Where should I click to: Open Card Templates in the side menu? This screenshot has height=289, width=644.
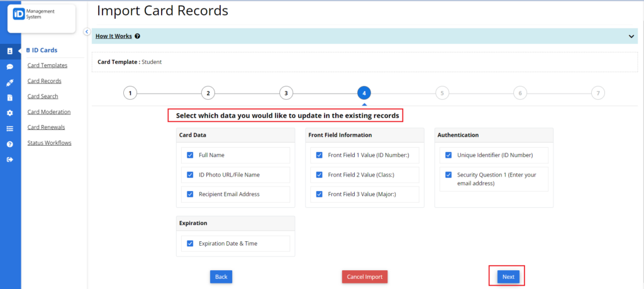pos(47,65)
